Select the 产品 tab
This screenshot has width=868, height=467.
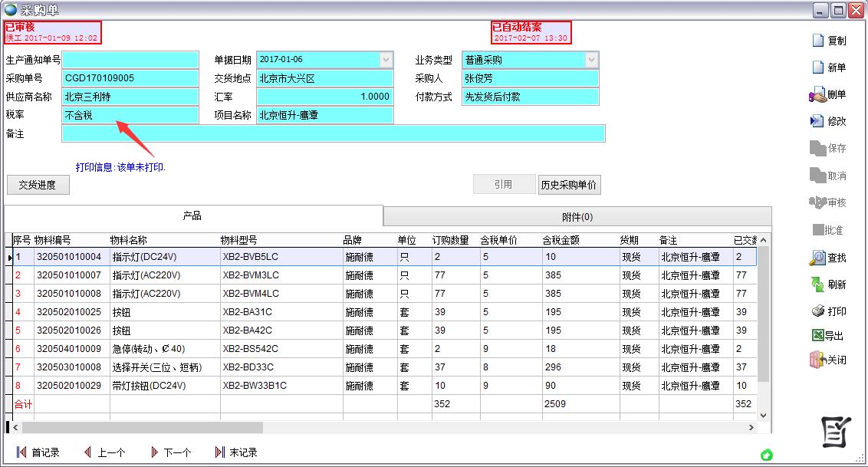coord(192,216)
